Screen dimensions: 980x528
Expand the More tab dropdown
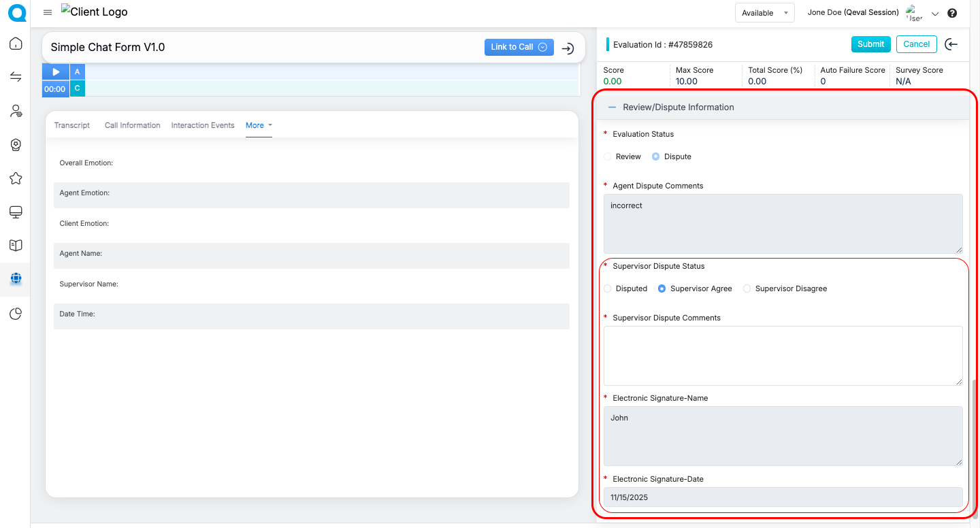tap(259, 125)
